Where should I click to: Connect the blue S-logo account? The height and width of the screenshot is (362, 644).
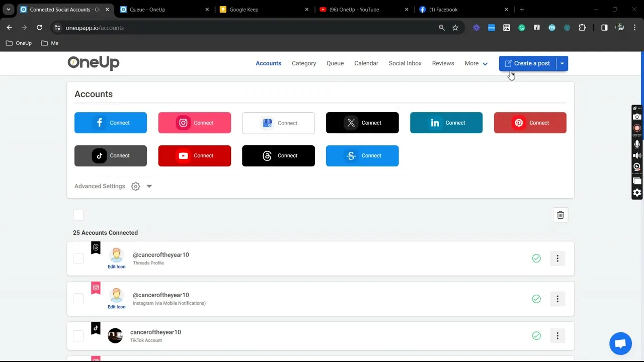[362, 156]
